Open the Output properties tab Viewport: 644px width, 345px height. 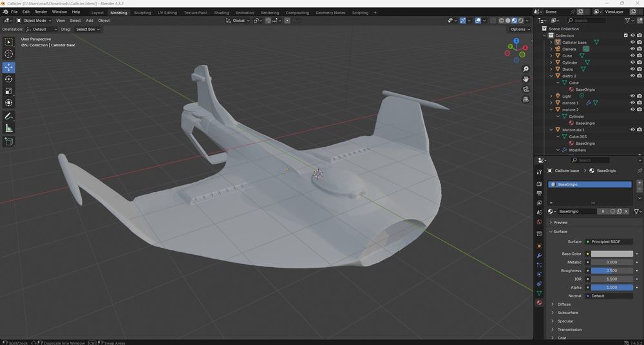click(539, 193)
